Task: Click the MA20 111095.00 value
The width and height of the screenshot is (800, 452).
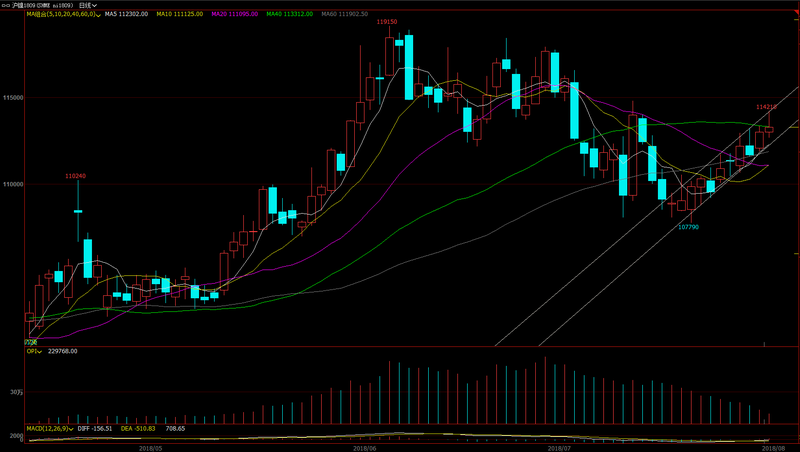Action: pos(235,14)
